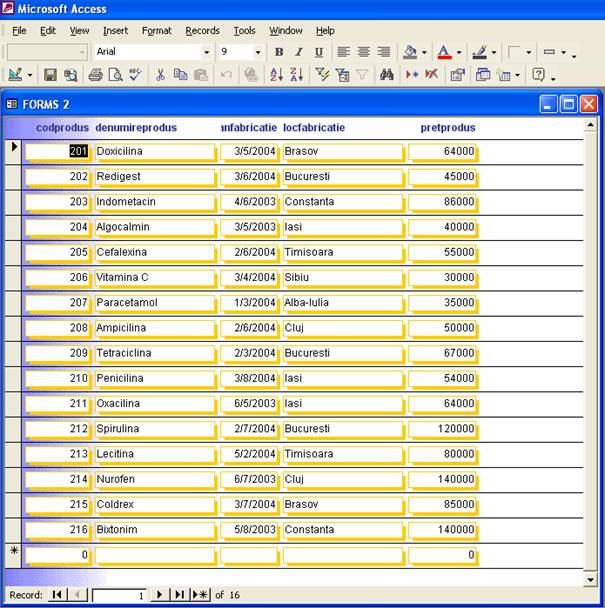Image resolution: width=605 pixels, height=608 pixels.
Task: Jump to the last record
Action: [x=179, y=595]
